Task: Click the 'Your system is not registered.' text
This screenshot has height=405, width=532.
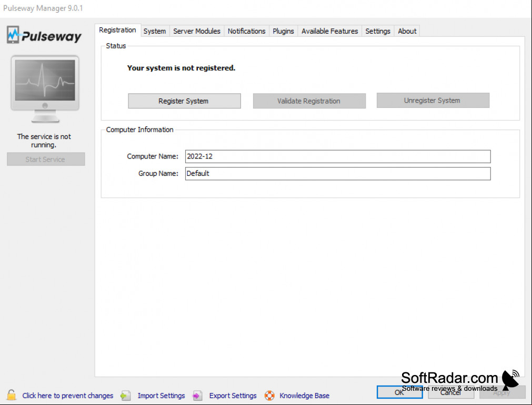Action: (181, 68)
